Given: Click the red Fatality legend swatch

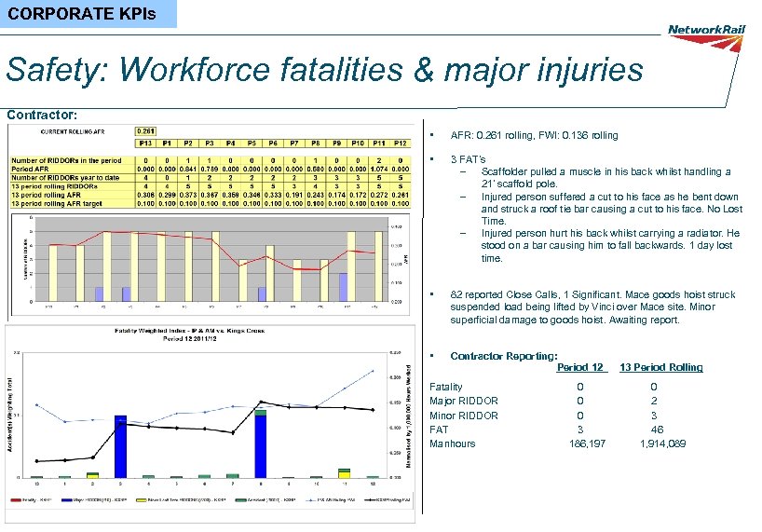Looking at the screenshot, I should 16,500.
